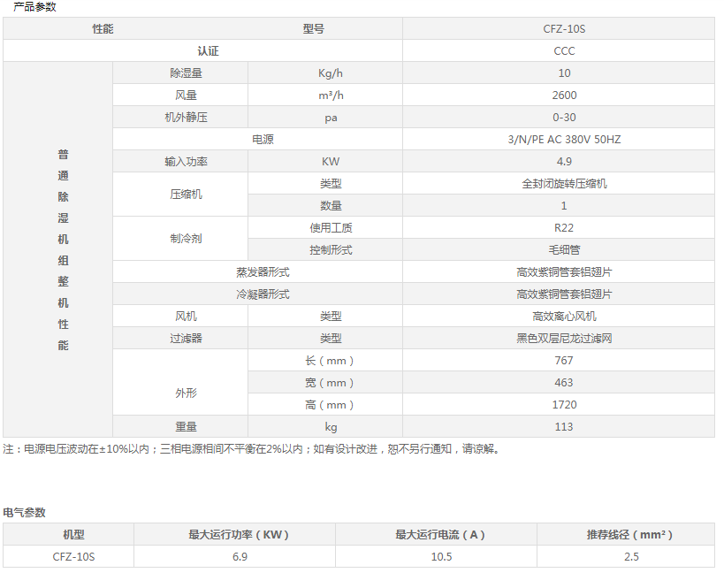Select the 1720 height value
The height and width of the screenshot is (588, 724).
(x=564, y=405)
